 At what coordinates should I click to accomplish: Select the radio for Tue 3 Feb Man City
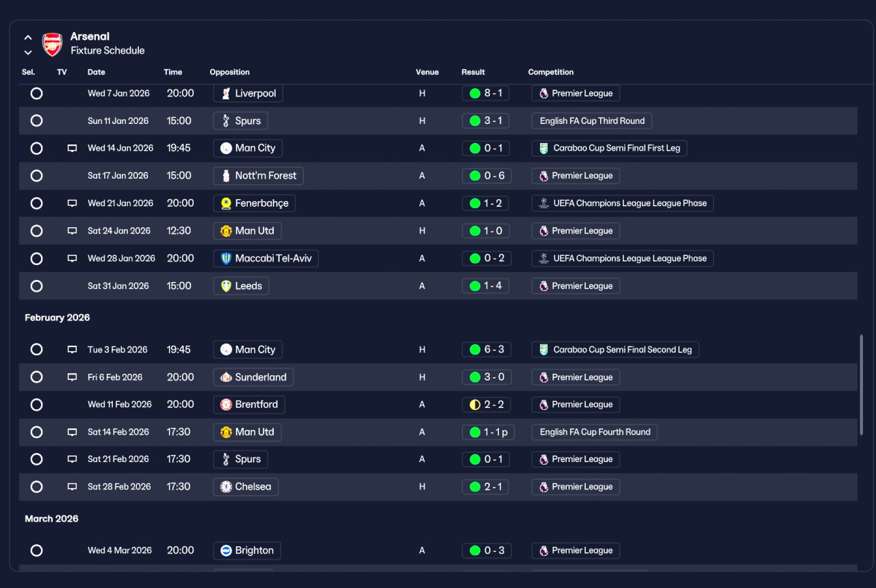(x=37, y=350)
